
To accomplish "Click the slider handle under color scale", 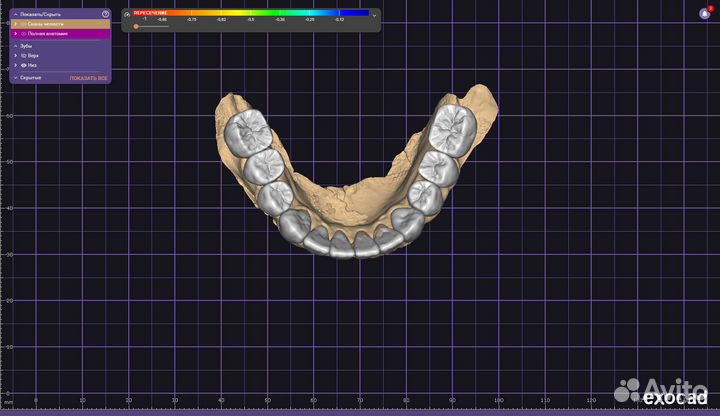I will (x=136, y=26).
